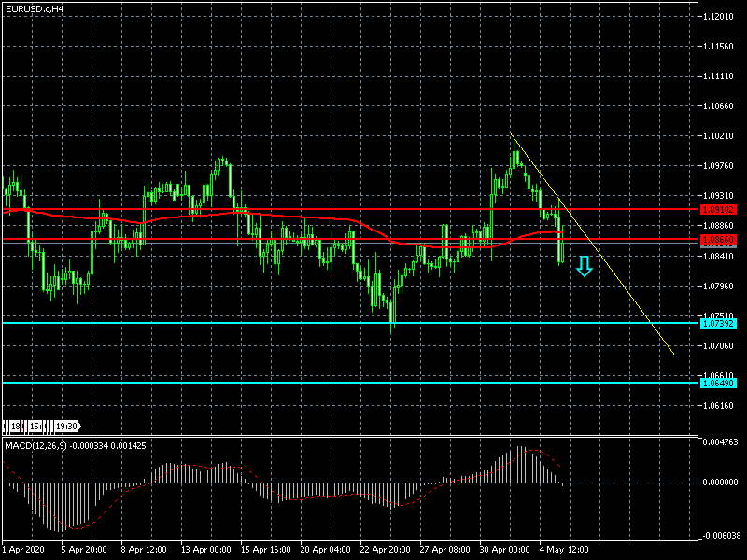Viewport: 747px width, 560px height.
Task: Click the 15 event flag at bottom
Action: click(x=34, y=427)
